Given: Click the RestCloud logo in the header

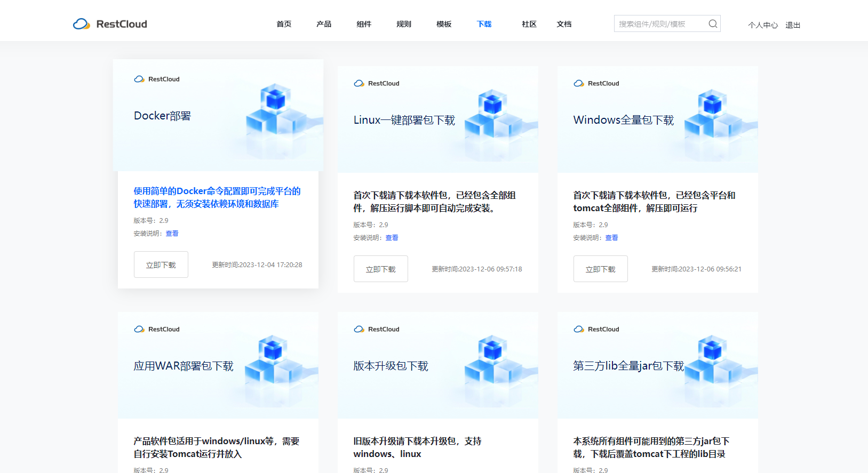Looking at the screenshot, I should click(110, 24).
